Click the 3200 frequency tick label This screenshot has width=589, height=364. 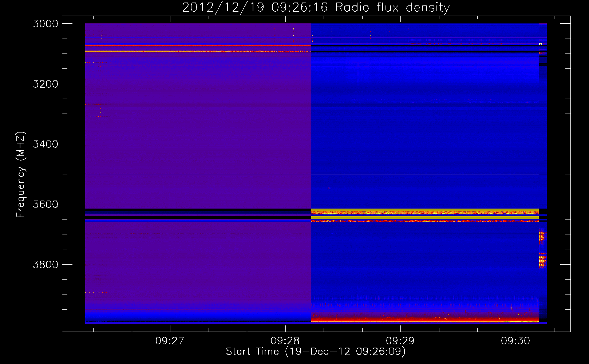(x=46, y=84)
